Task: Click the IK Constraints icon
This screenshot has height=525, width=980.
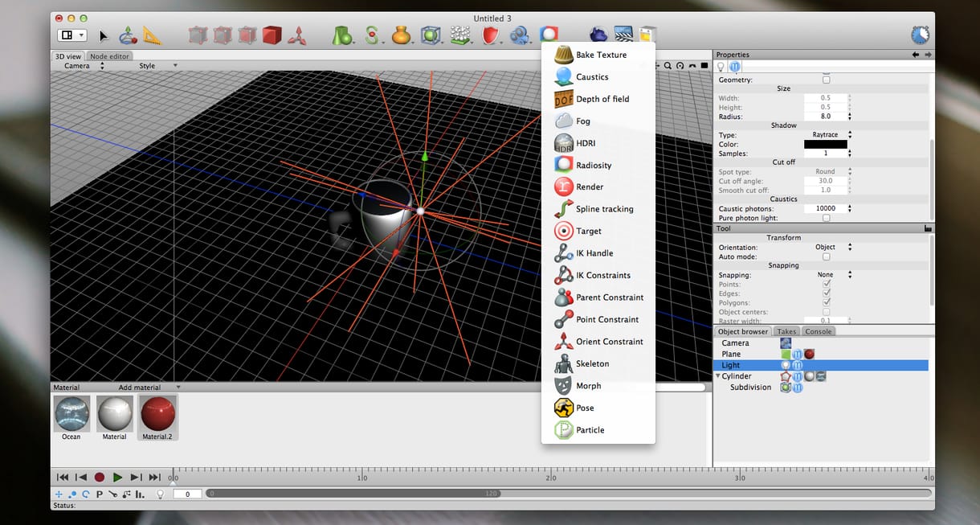Action: [x=563, y=275]
